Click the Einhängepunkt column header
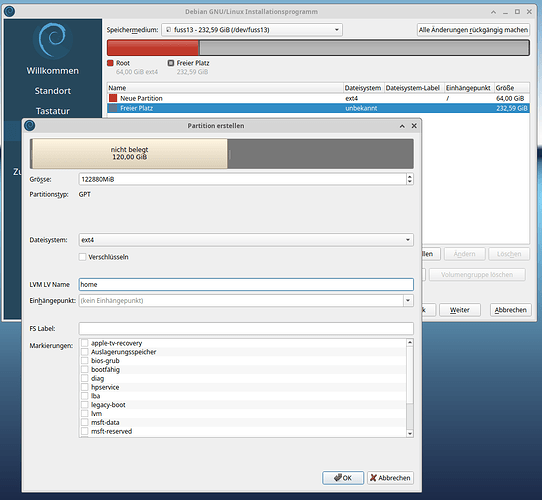This screenshot has height=500, width=542. (469, 88)
